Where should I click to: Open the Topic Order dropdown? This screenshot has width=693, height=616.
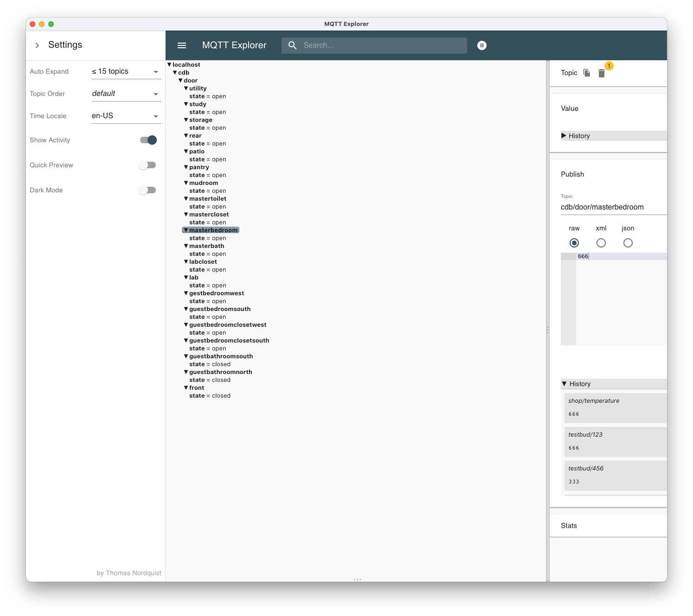point(126,94)
